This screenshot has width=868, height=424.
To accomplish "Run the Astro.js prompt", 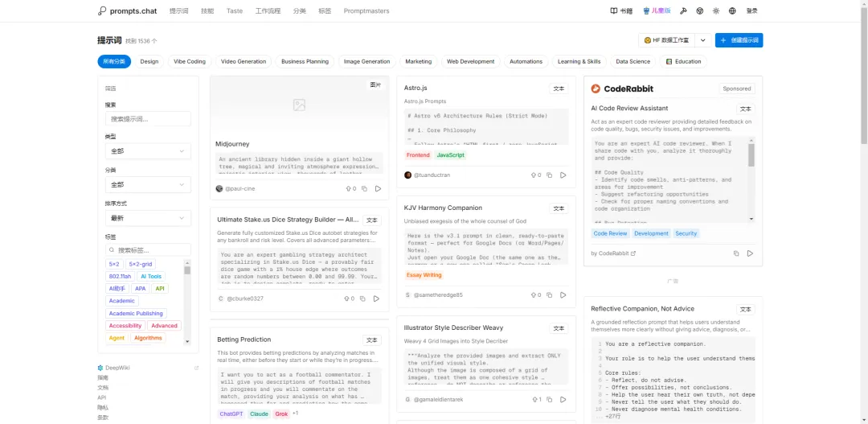I will [563, 175].
